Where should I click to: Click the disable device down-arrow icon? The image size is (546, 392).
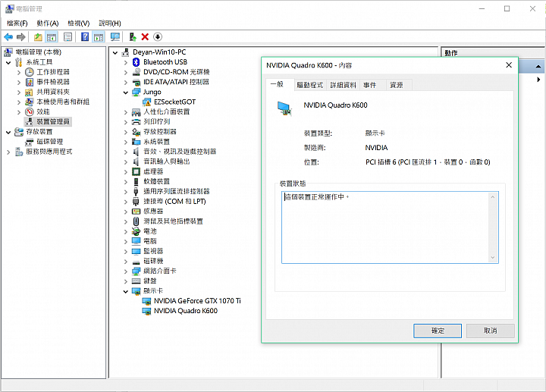[158, 37]
